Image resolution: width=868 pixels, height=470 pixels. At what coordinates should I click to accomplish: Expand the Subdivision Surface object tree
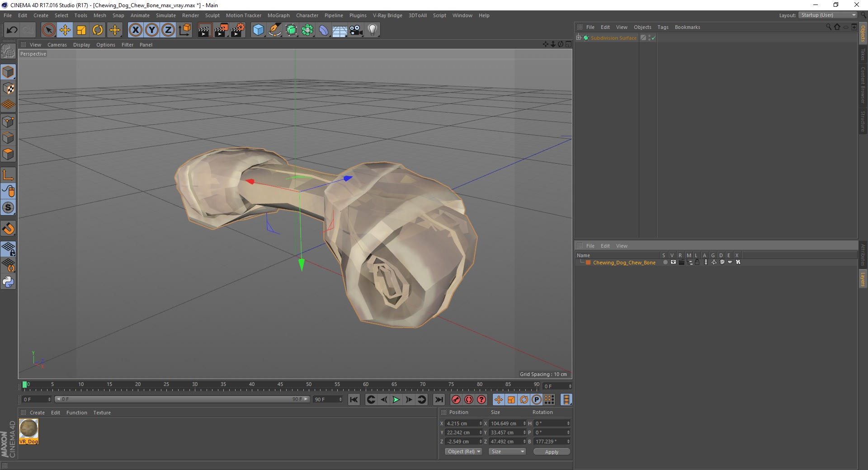[x=579, y=38]
